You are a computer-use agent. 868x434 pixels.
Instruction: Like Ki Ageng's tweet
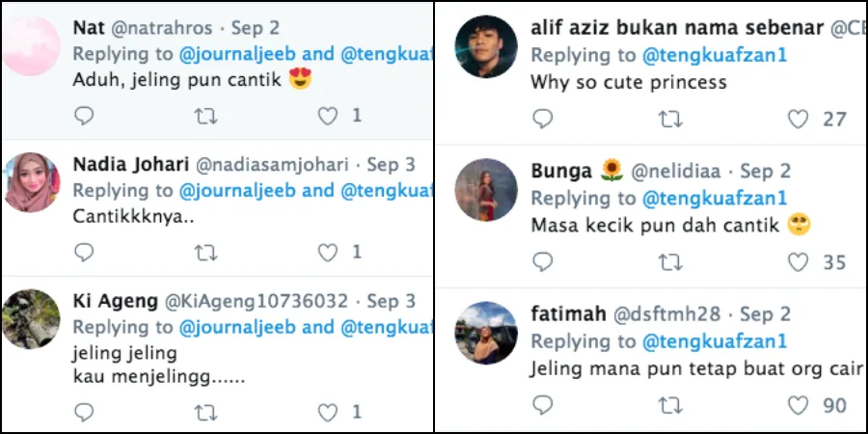click(329, 413)
